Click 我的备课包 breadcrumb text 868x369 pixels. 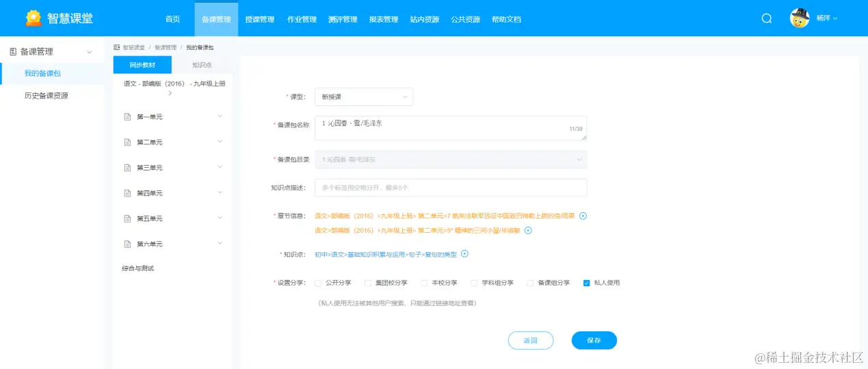pyautogui.click(x=200, y=47)
